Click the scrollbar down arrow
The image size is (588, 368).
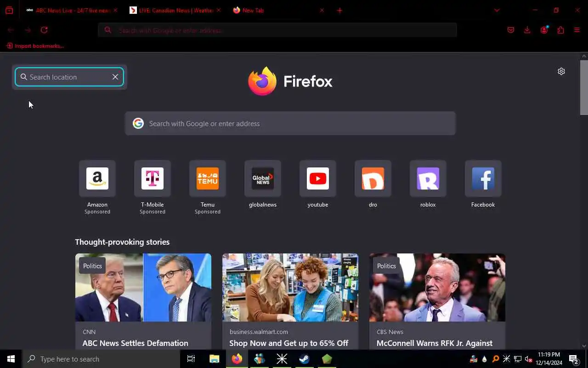pos(584,346)
